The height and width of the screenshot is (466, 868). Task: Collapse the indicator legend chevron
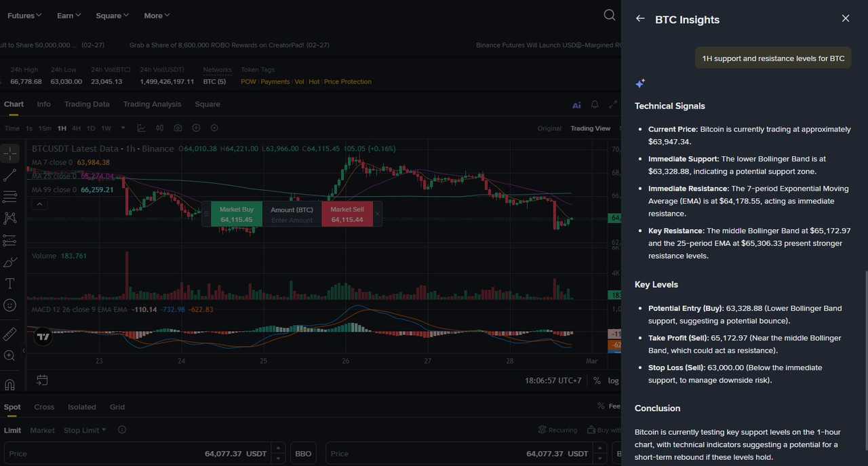(39, 203)
